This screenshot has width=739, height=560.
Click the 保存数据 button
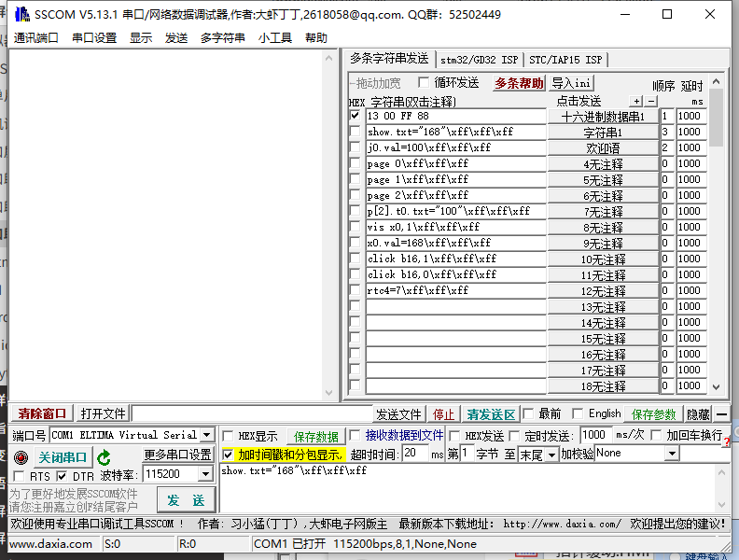tap(315, 437)
